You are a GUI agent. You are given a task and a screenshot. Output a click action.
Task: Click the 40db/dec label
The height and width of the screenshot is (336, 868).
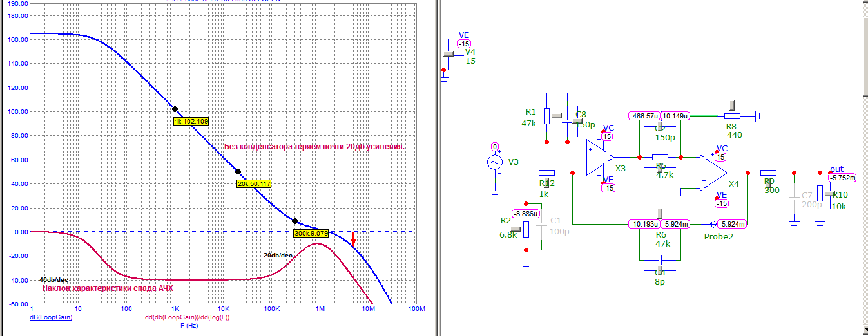click(53, 280)
